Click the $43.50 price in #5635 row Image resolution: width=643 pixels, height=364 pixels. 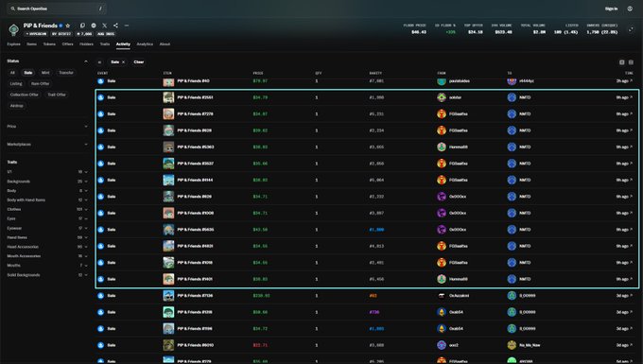260,230
